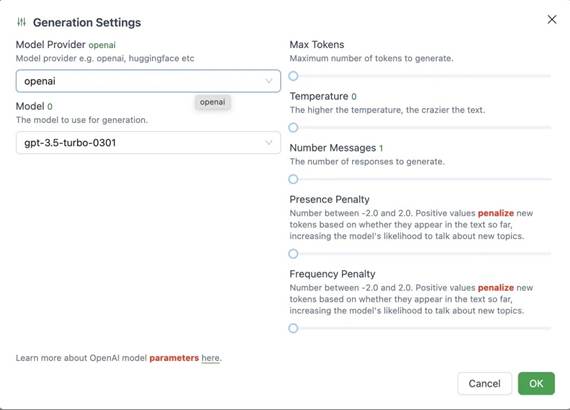This screenshot has width=570, height=410.
Task: Click the Presence Penalty slider handle
Action: tap(293, 254)
